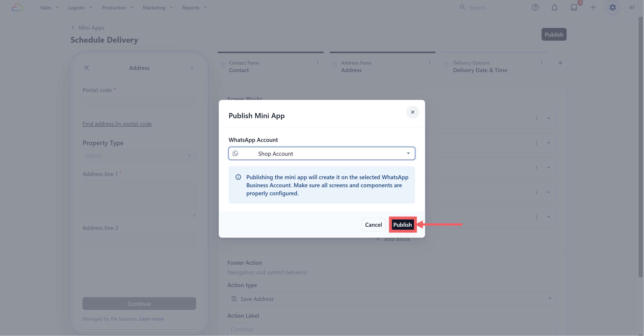Click Add Block below screen blocks

tap(393, 239)
